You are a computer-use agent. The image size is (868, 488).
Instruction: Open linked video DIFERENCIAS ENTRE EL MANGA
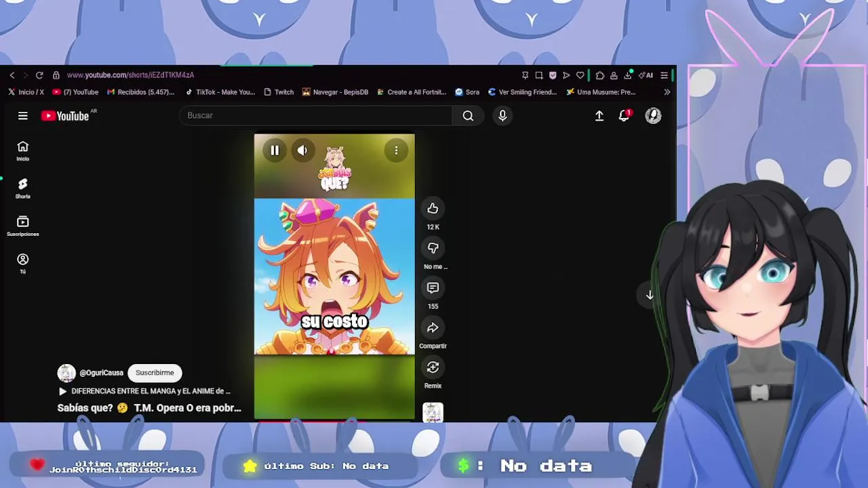145,391
